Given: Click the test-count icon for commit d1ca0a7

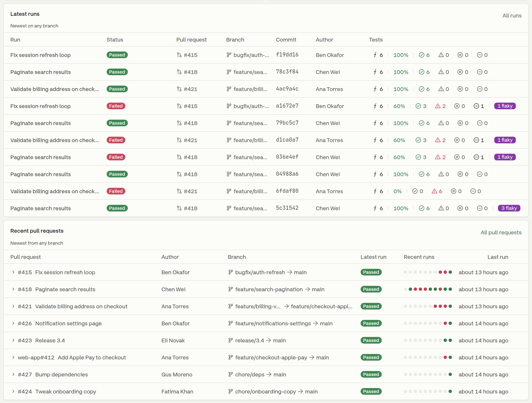Looking at the screenshot, I should pyautogui.click(x=375, y=140).
